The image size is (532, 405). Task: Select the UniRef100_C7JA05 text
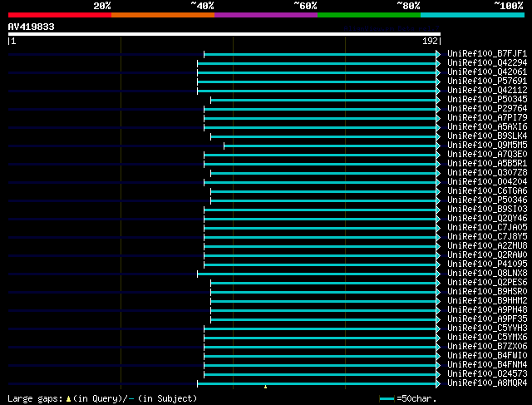pyautogui.click(x=487, y=228)
